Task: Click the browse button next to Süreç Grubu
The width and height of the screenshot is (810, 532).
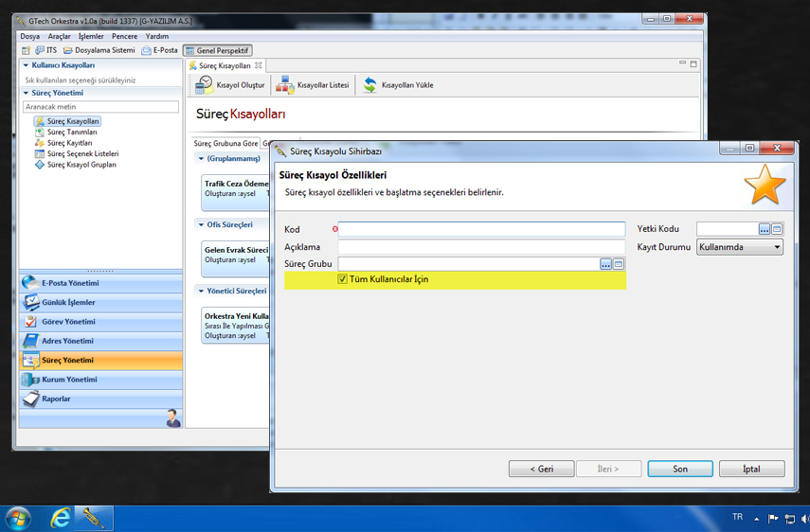Action: tap(606, 264)
